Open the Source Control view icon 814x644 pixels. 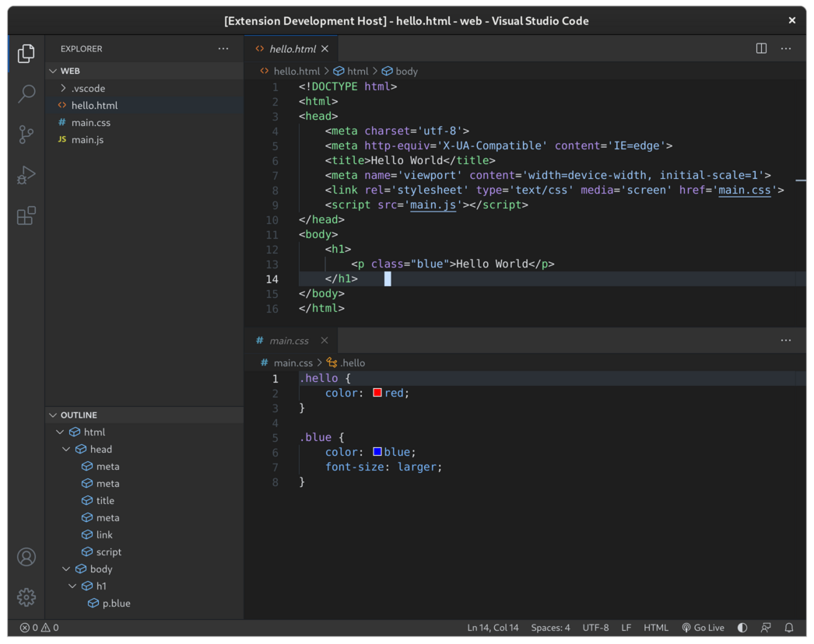pyautogui.click(x=26, y=135)
